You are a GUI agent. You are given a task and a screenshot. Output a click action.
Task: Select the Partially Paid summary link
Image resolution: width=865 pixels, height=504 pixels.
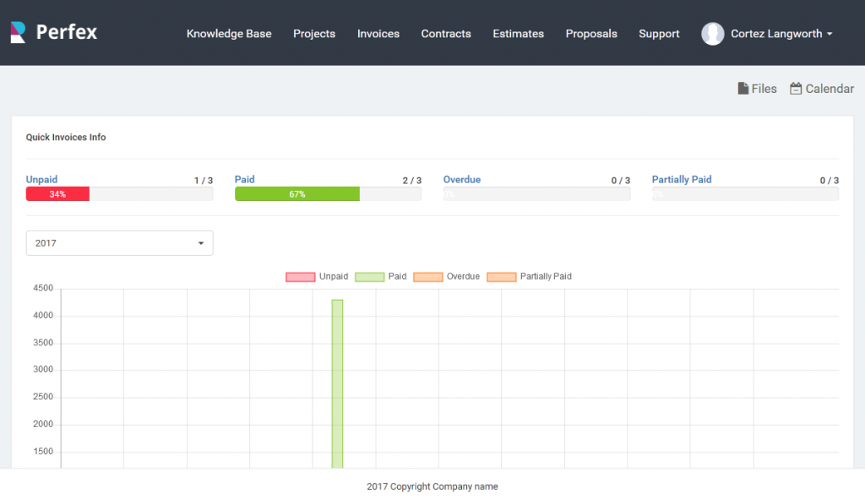pyautogui.click(x=682, y=179)
